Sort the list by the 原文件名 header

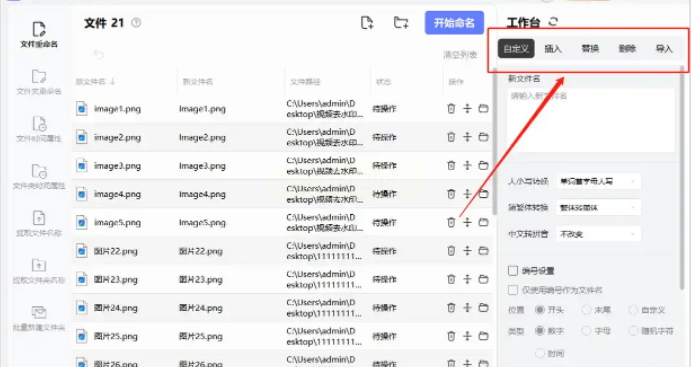95,82
